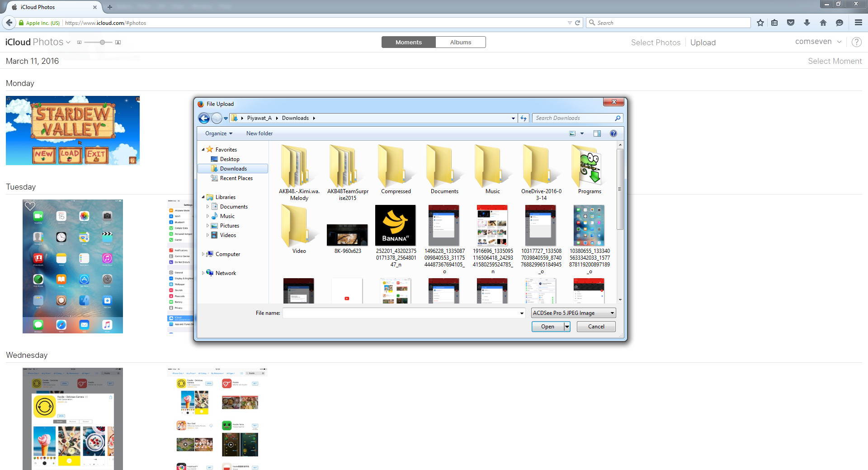Open the Organize dropdown menu
This screenshot has width=868, height=470.
pyautogui.click(x=219, y=133)
